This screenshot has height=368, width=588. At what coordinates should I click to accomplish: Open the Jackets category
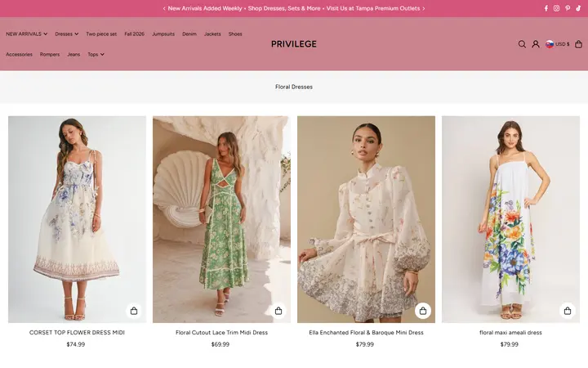click(212, 34)
